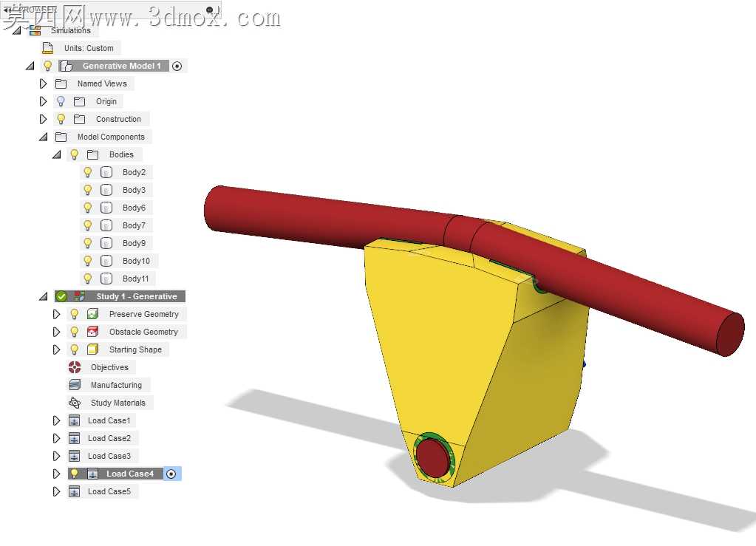Screen dimensions: 756x546
Task: Collapse the Generative Model 1 node
Action: 30,66
